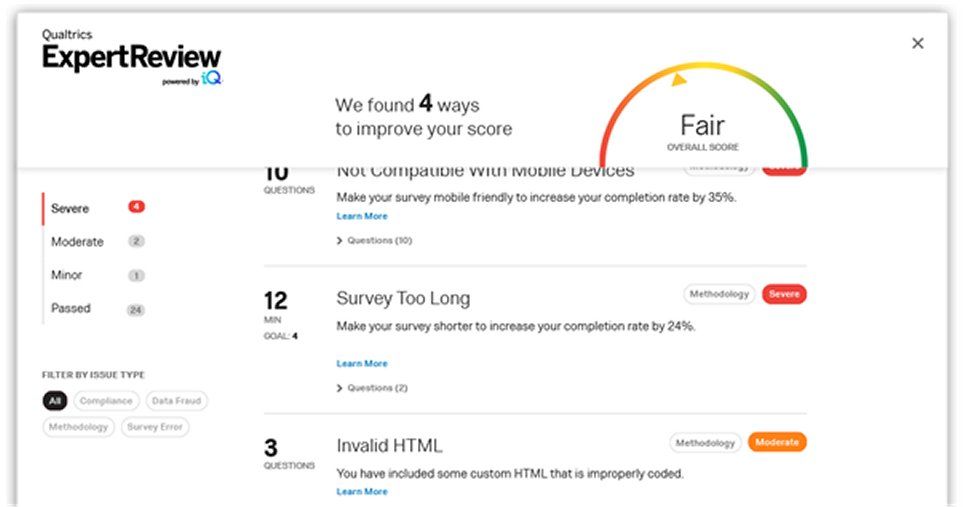The height and width of the screenshot is (507, 970).
Task: Select the Severe issues tab
Action: click(70, 208)
